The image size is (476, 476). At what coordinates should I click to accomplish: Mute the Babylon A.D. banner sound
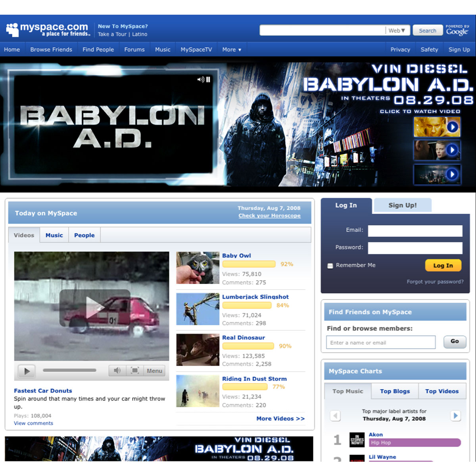201,79
